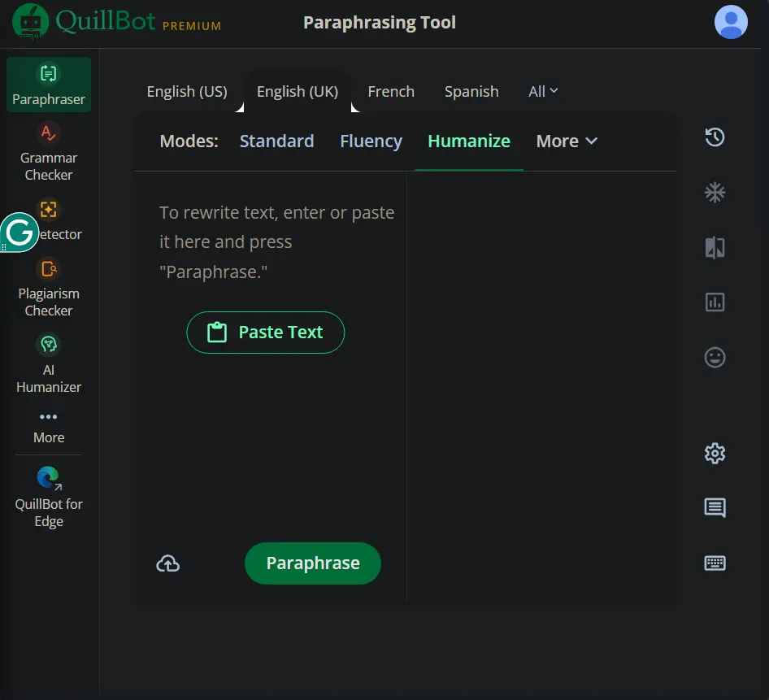Open settings gear icon
This screenshot has width=769, height=700.
coord(715,454)
